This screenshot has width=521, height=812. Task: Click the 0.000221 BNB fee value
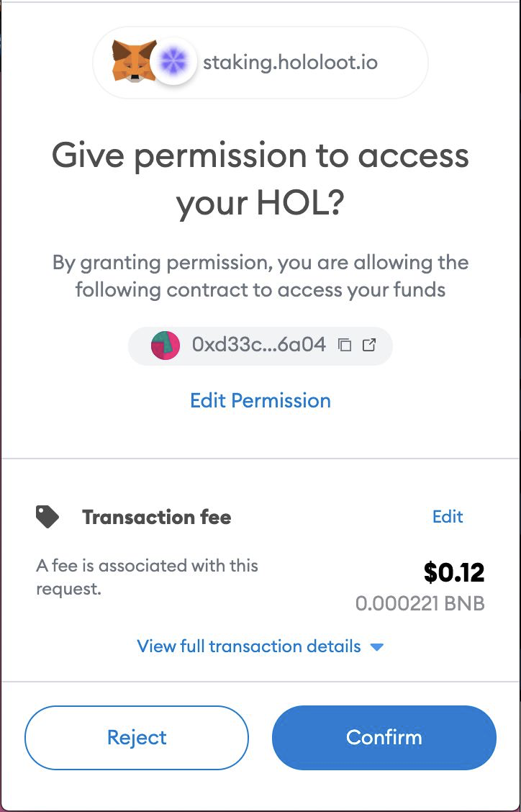coord(420,603)
